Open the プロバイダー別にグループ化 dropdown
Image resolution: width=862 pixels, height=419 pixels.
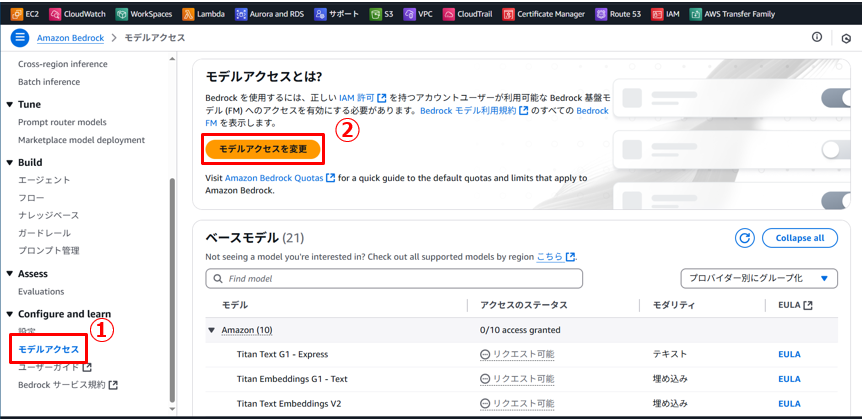759,279
